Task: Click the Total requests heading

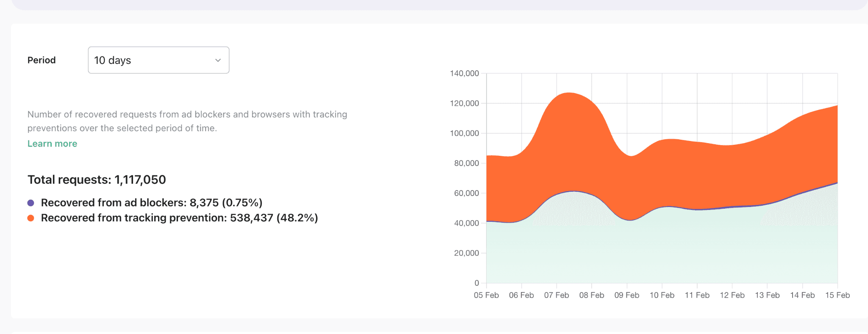Action: (97, 179)
